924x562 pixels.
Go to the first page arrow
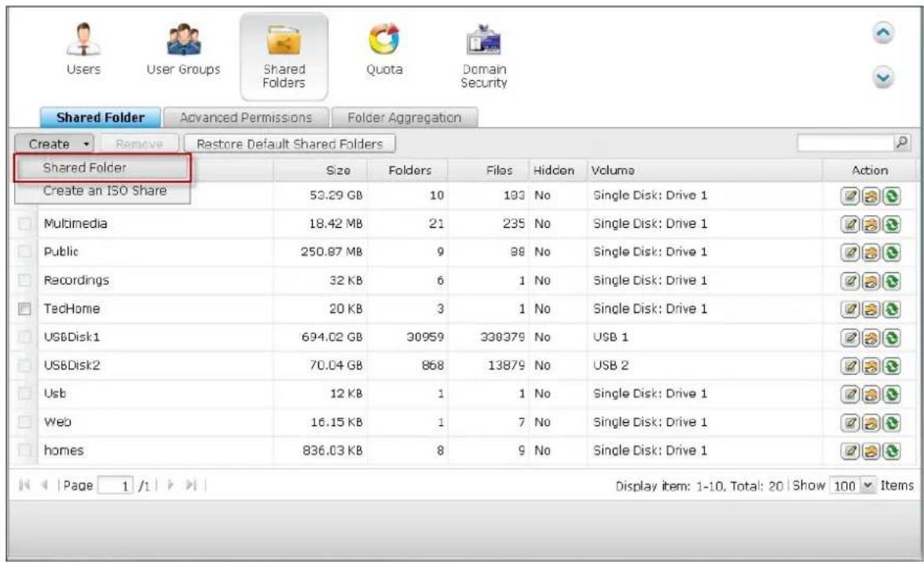tap(24, 485)
